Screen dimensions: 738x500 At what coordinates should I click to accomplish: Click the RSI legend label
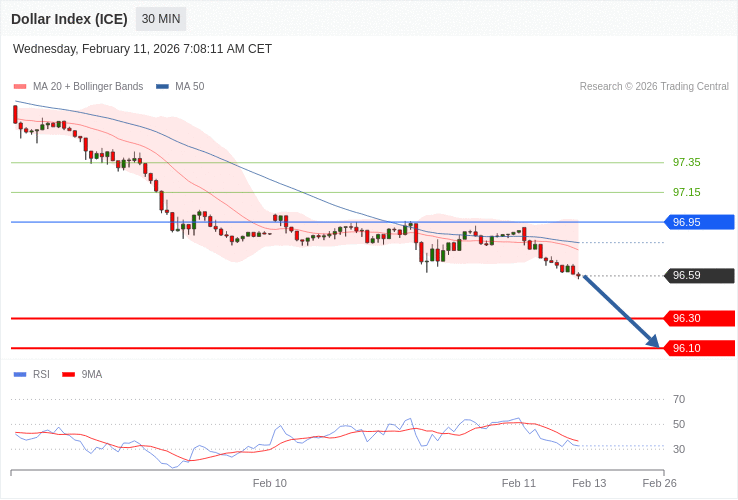point(41,375)
